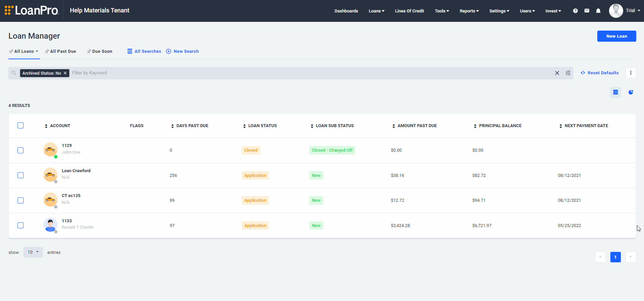The image size is (644, 301).
Task: Expand the Users menu
Action: (527, 11)
